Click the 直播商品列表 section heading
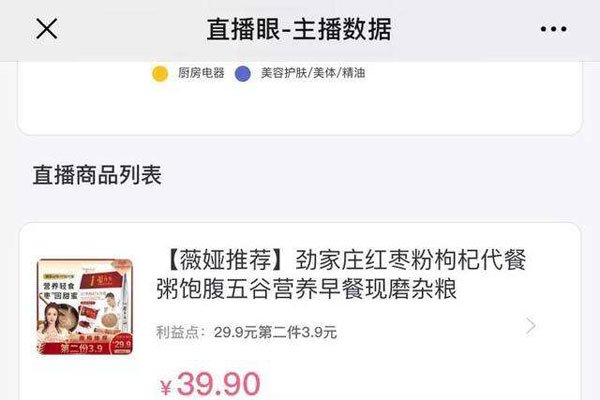 tap(97, 175)
